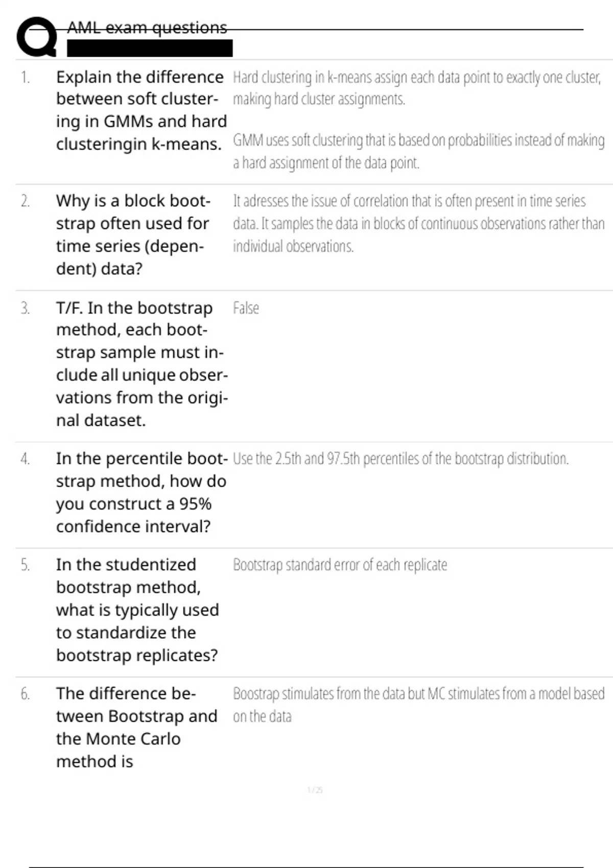Click the "GMM uses soft clustering" answer paragraph
613x868 pixels.
pos(418,151)
